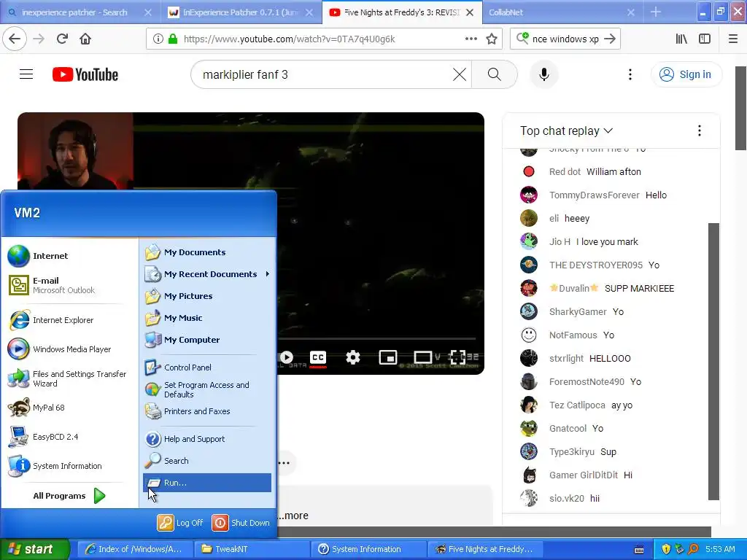Click the start button
Screen dimensions: 747x560
tap(34, 549)
